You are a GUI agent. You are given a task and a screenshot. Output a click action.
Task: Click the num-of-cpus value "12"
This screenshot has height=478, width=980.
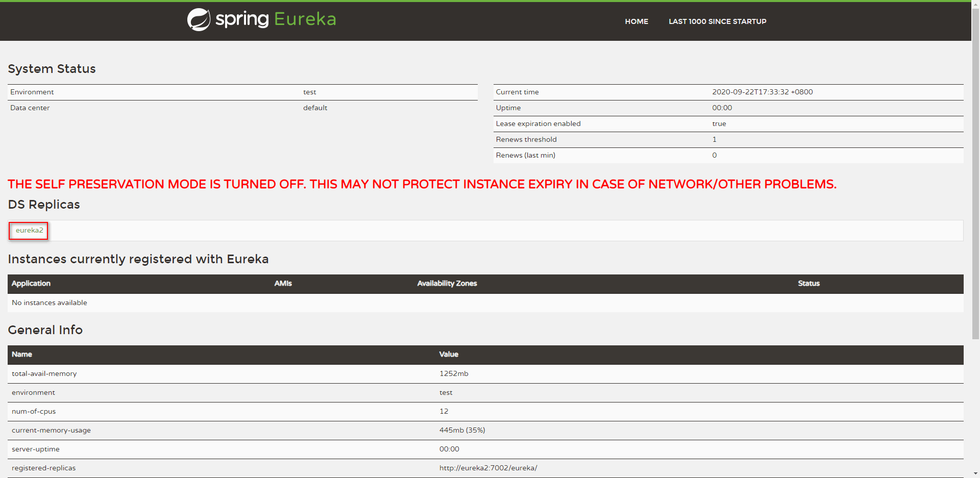click(x=444, y=412)
